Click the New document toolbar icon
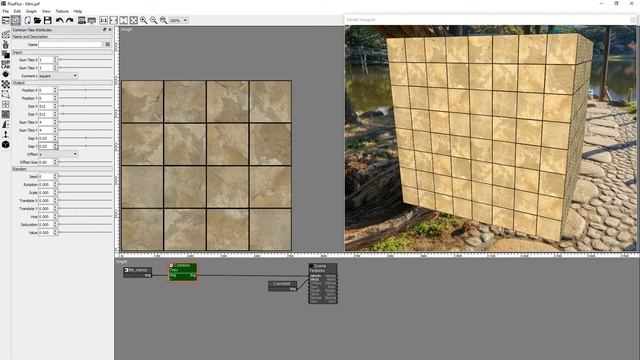This screenshot has width=640, height=360. [x=27, y=20]
